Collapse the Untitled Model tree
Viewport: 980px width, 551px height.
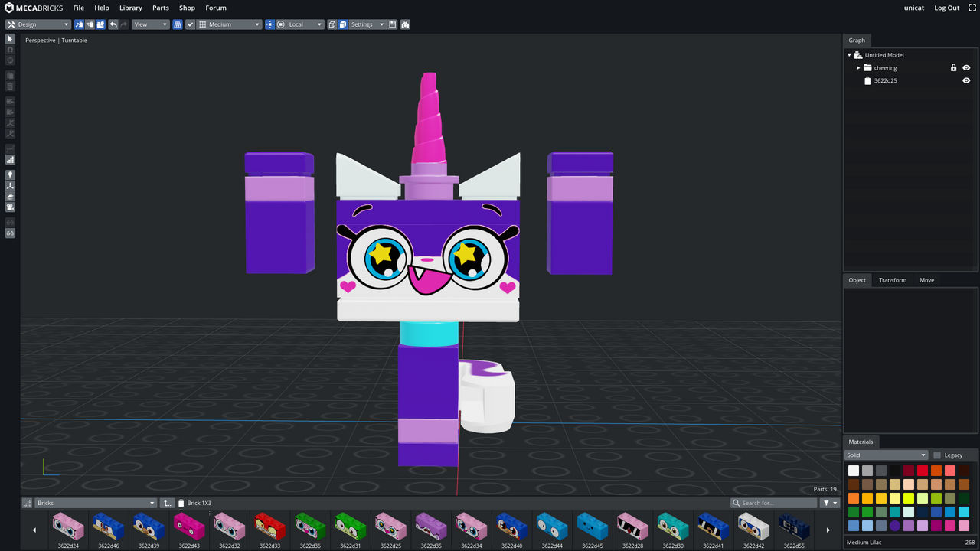850,55
